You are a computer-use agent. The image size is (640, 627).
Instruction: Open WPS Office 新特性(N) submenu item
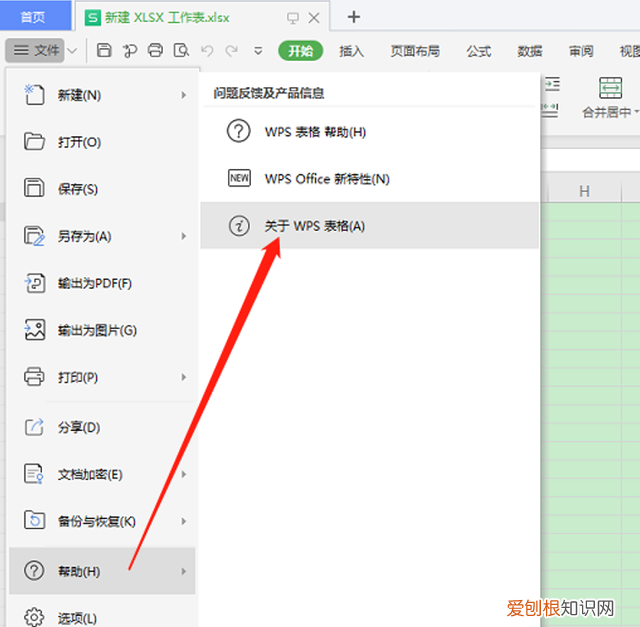pos(370,179)
